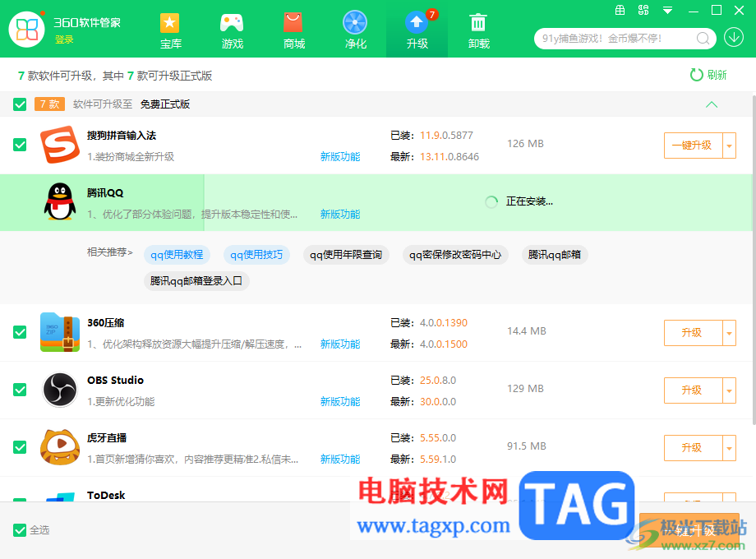Screen dimensions: 756x559
Task: Click the 刷新 refresh button
Action: 708,75
